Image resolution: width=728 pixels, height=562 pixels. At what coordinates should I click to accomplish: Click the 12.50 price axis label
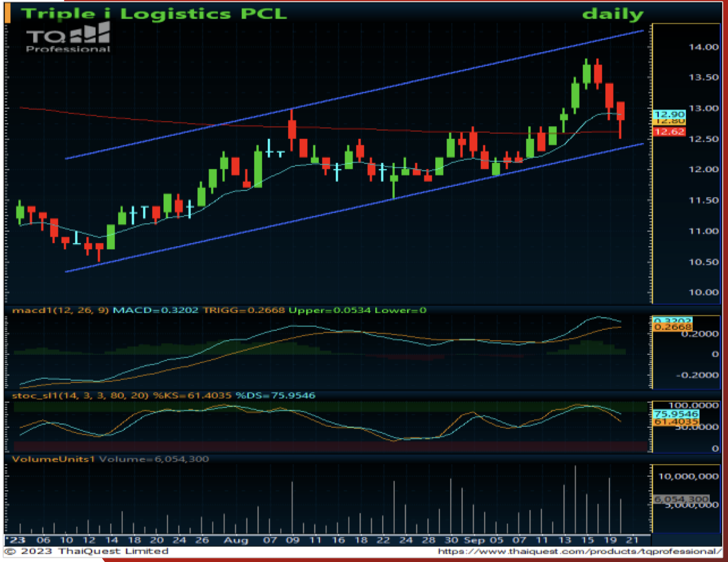[704, 139]
